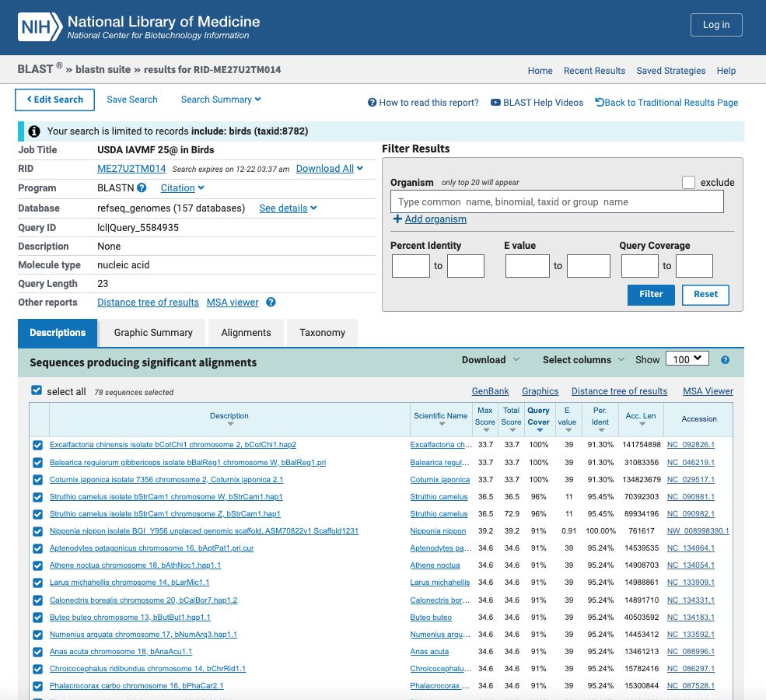
Task: Open descriptions table help question icon
Action: point(725,360)
